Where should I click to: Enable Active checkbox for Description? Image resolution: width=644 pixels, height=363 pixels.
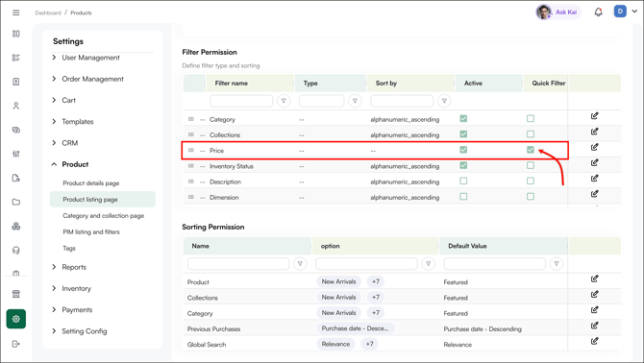(463, 181)
